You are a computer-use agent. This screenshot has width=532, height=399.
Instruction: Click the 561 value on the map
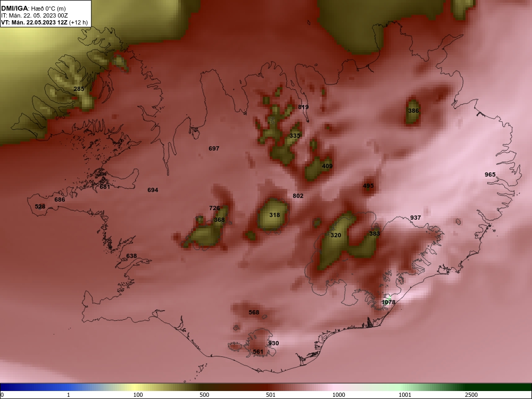[x=258, y=352]
